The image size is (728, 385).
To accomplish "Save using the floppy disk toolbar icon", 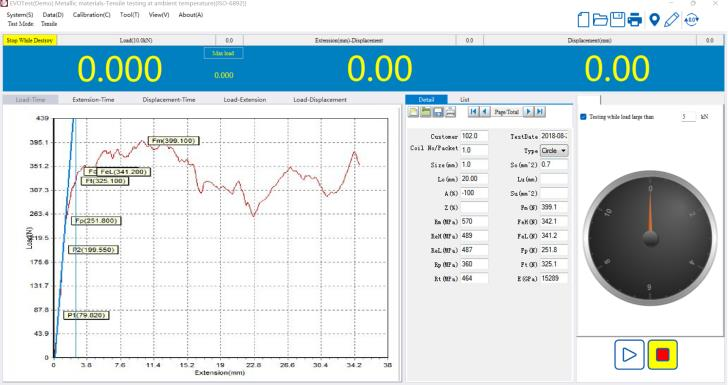I will (617, 20).
